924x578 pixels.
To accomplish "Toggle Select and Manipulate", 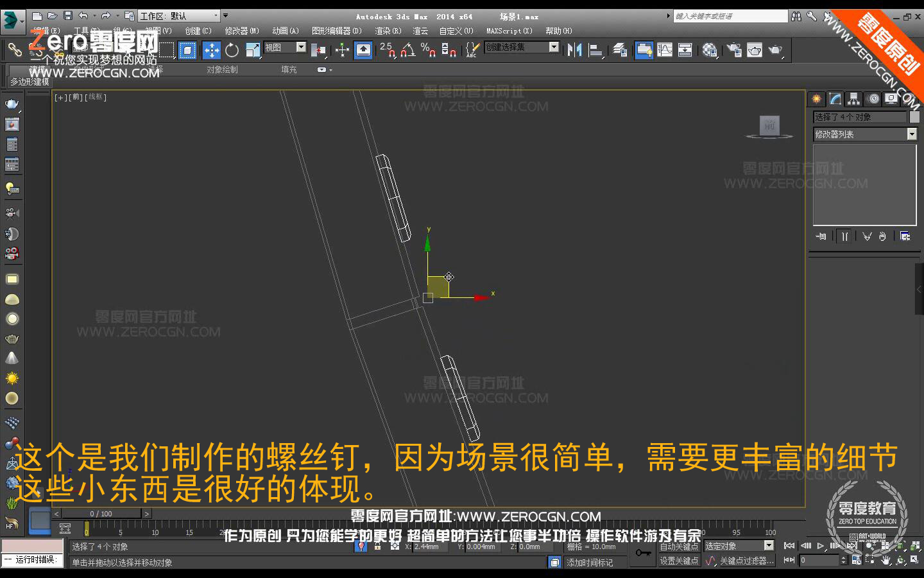I will pos(342,50).
